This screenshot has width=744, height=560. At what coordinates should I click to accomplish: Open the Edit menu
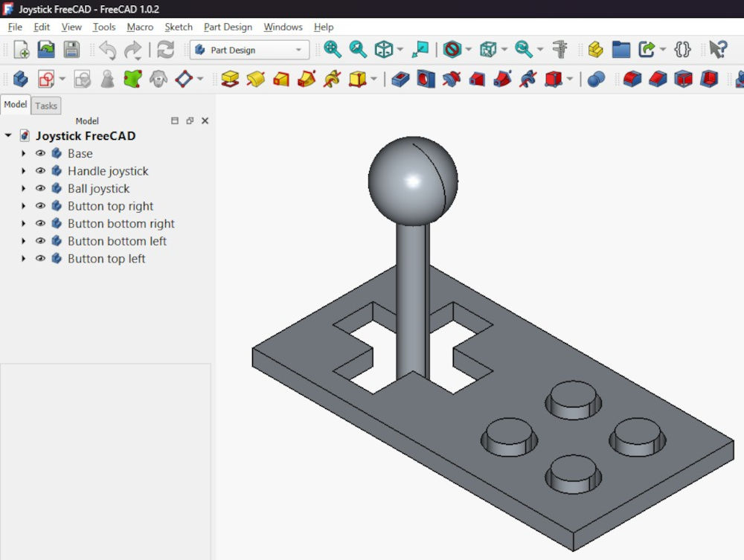coord(42,27)
